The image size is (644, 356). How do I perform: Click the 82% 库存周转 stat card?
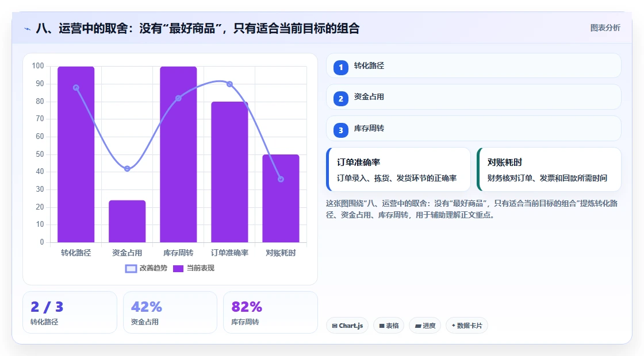(271, 312)
